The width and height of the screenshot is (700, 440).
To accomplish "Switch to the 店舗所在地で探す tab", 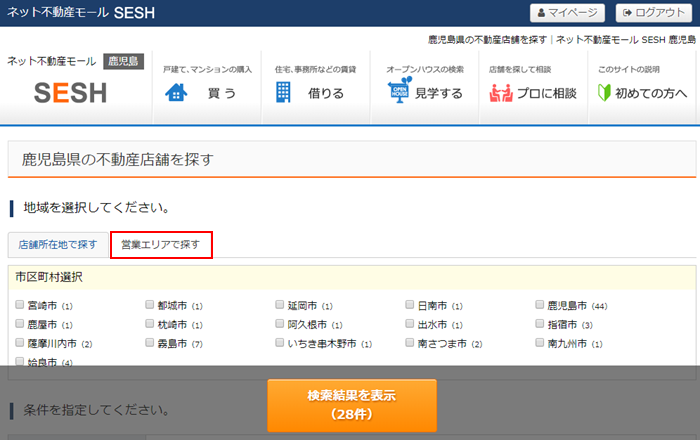I will [58, 245].
